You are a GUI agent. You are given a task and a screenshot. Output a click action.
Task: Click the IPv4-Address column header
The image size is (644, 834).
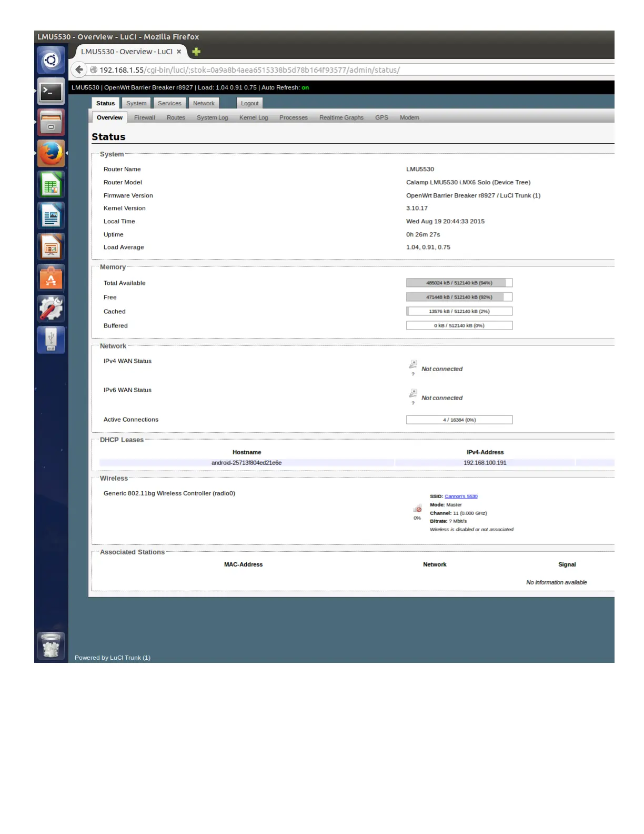485,452
